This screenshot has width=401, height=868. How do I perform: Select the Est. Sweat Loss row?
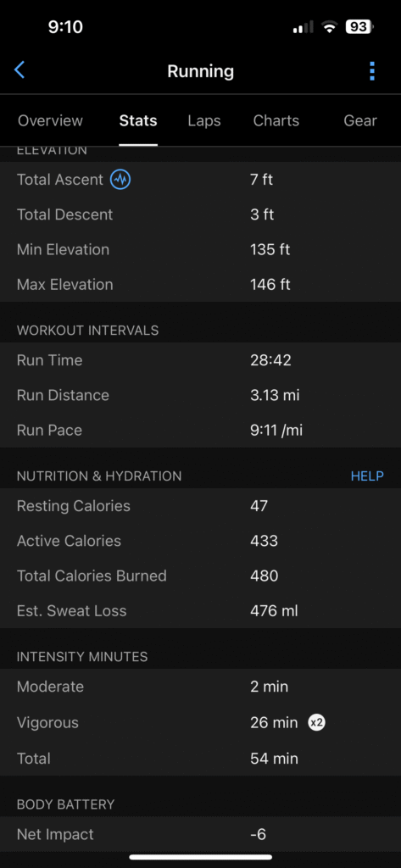(x=200, y=610)
